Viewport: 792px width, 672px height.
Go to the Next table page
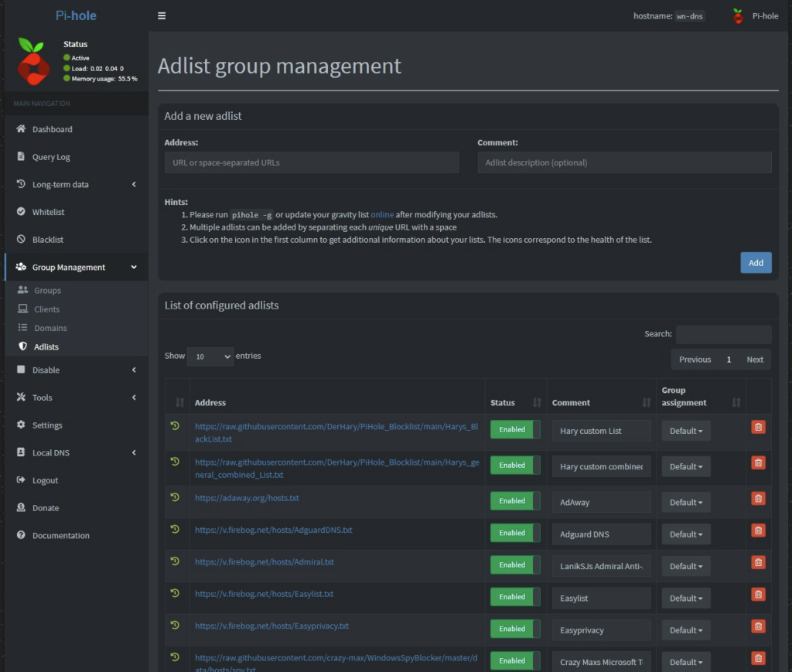click(x=755, y=360)
